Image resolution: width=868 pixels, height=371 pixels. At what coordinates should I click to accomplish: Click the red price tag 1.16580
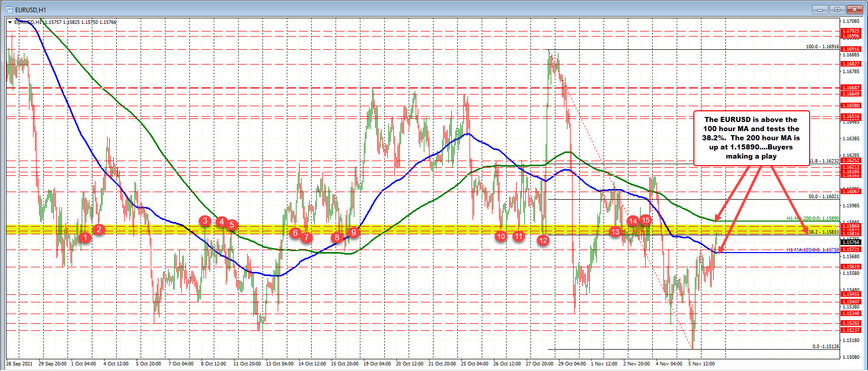pos(851,106)
